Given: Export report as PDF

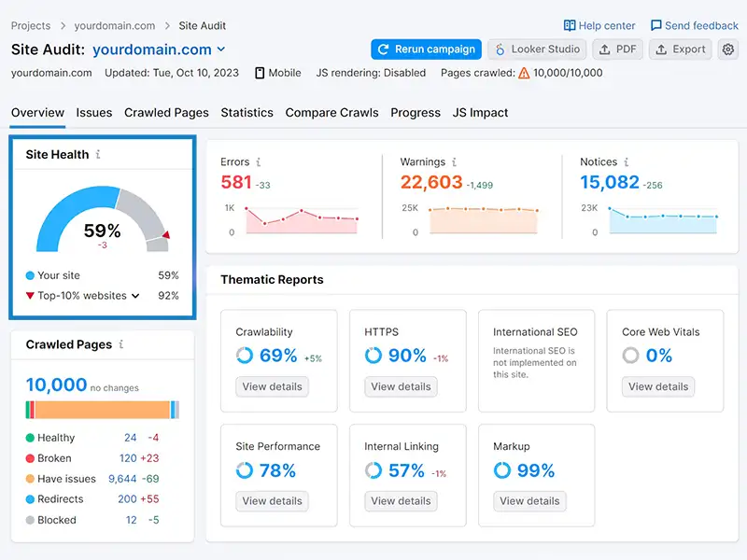Looking at the screenshot, I should (x=617, y=49).
